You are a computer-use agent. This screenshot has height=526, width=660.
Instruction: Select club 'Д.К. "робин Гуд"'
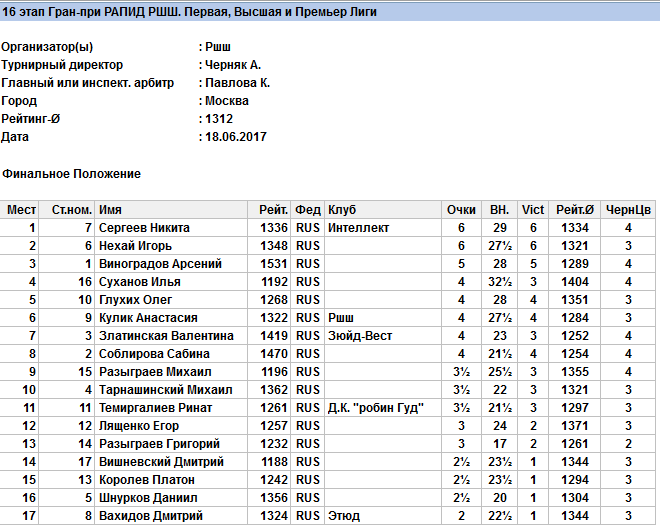coord(376,408)
